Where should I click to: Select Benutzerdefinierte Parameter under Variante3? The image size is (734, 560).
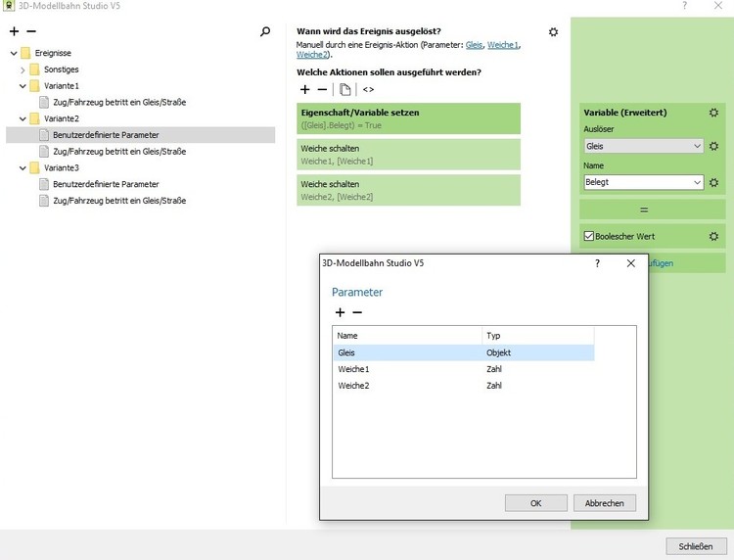106,184
